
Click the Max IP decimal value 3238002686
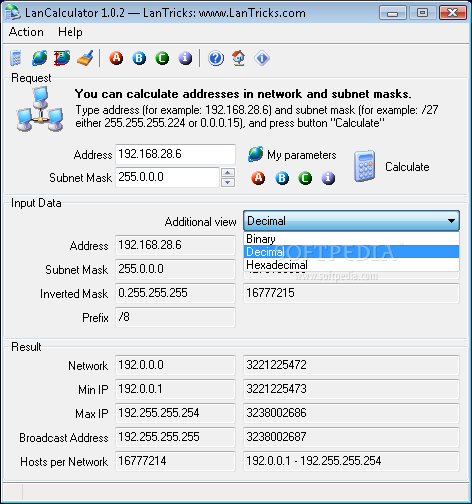tap(352, 413)
